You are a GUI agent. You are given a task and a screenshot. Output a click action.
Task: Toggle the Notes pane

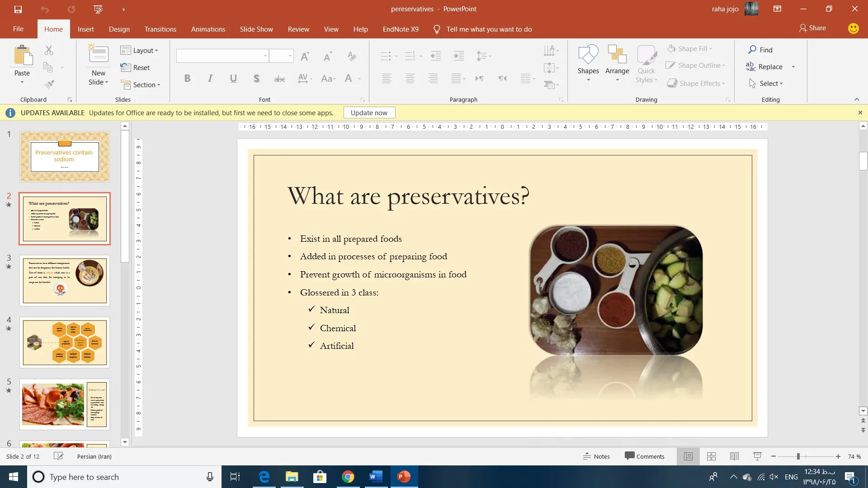point(596,456)
